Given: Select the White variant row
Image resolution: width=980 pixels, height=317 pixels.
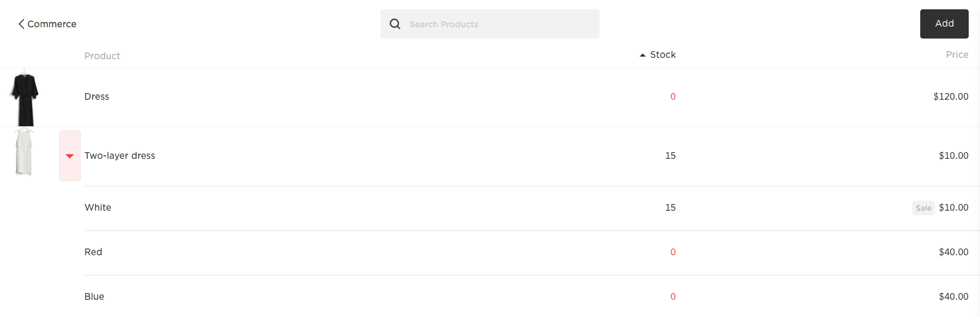Looking at the screenshot, I should click(98, 207).
